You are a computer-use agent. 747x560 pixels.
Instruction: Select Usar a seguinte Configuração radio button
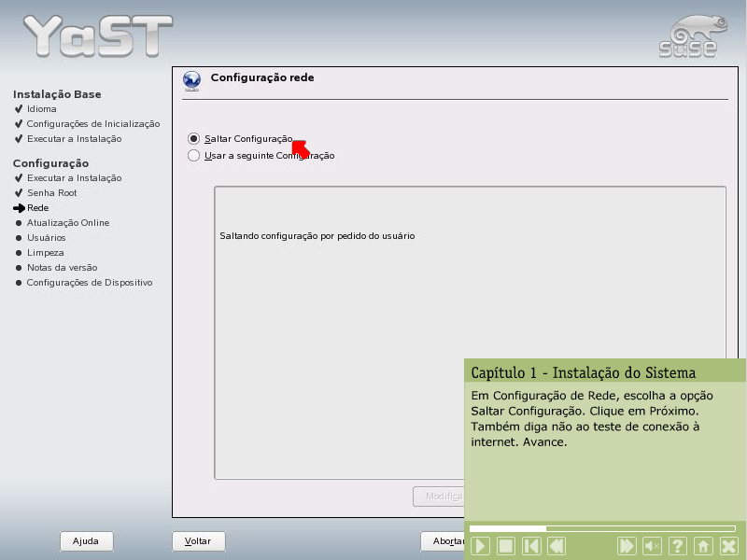click(x=194, y=156)
